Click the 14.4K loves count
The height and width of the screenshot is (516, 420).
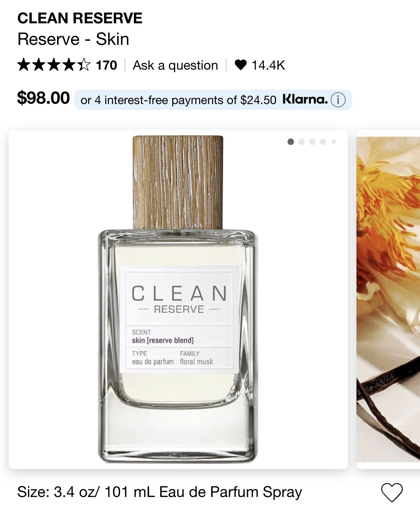(268, 65)
